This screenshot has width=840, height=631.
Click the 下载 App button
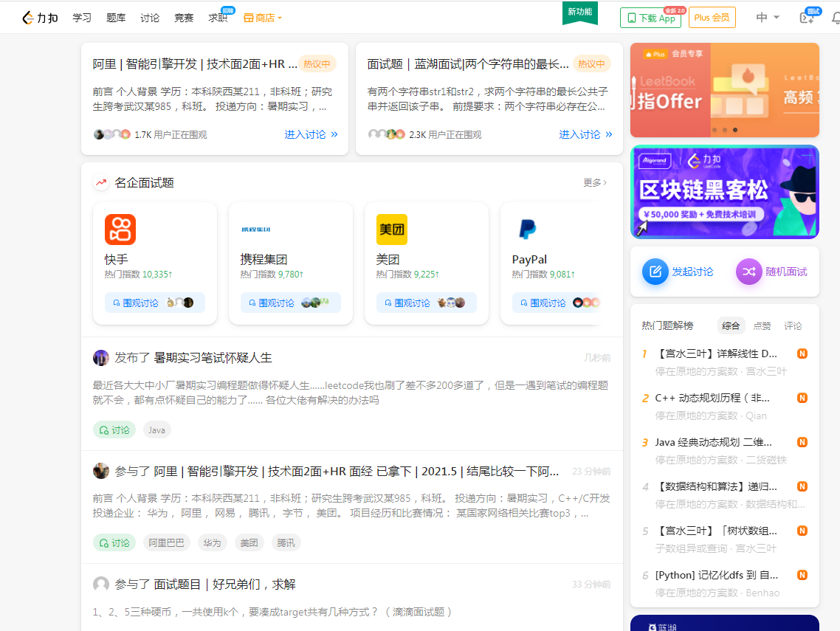tap(650, 18)
